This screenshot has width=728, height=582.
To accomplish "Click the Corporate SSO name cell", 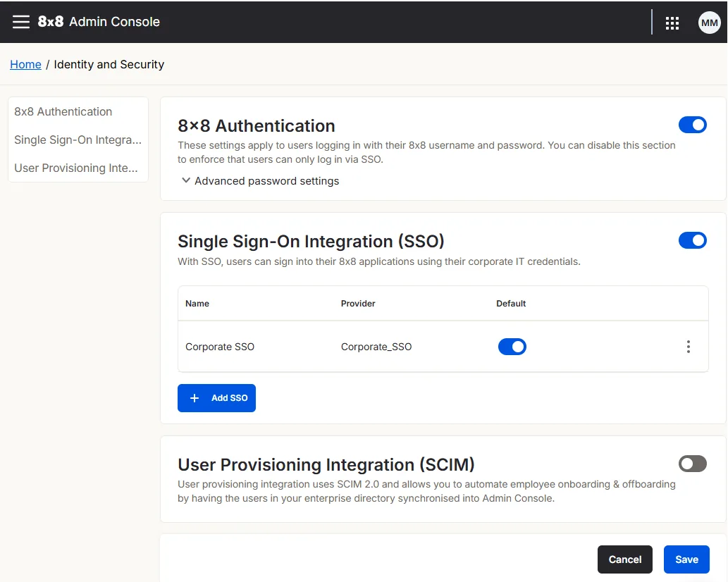I will coord(220,347).
